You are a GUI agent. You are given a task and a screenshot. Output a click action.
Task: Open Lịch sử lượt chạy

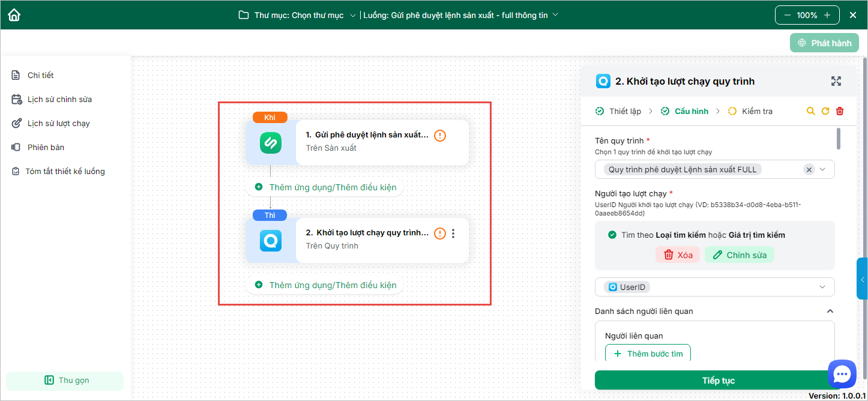(x=58, y=123)
